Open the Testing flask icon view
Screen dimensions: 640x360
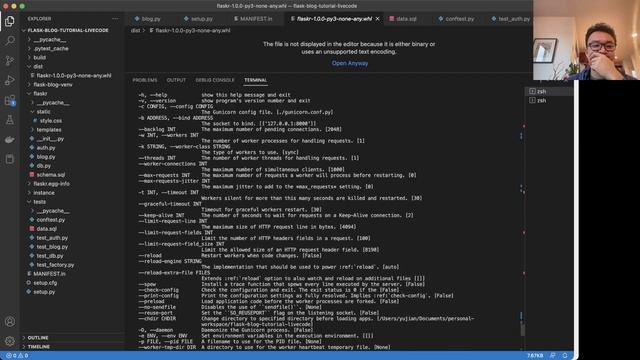coord(10,120)
